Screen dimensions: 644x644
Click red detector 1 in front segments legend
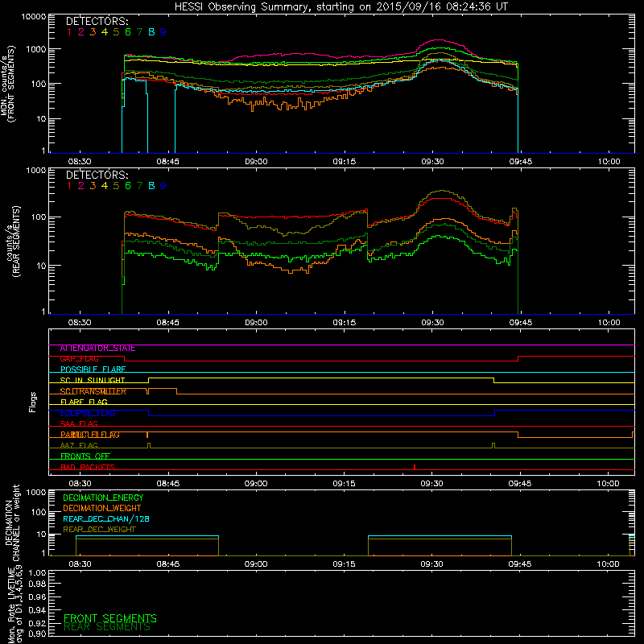click(69, 32)
